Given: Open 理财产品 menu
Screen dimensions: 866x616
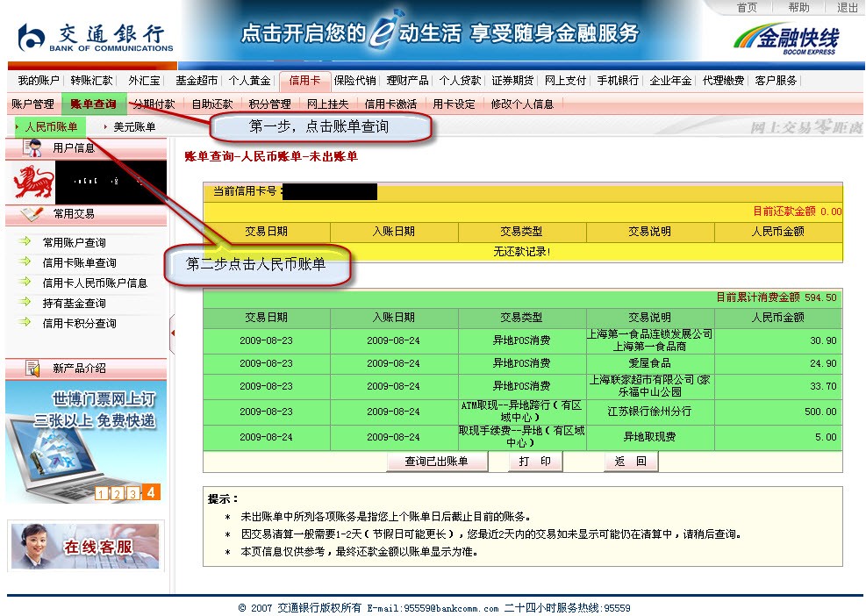Looking at the screenshot, I should pos(407,81).
